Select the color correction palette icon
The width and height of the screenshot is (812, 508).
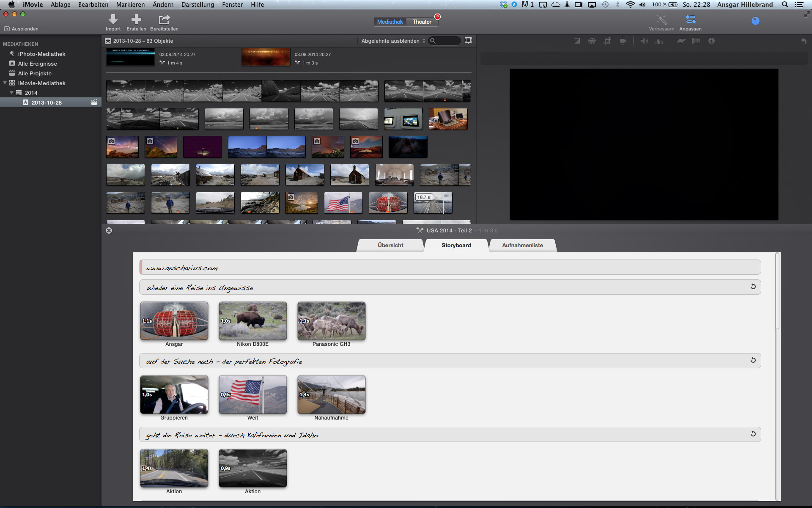(x=592, y=41)
